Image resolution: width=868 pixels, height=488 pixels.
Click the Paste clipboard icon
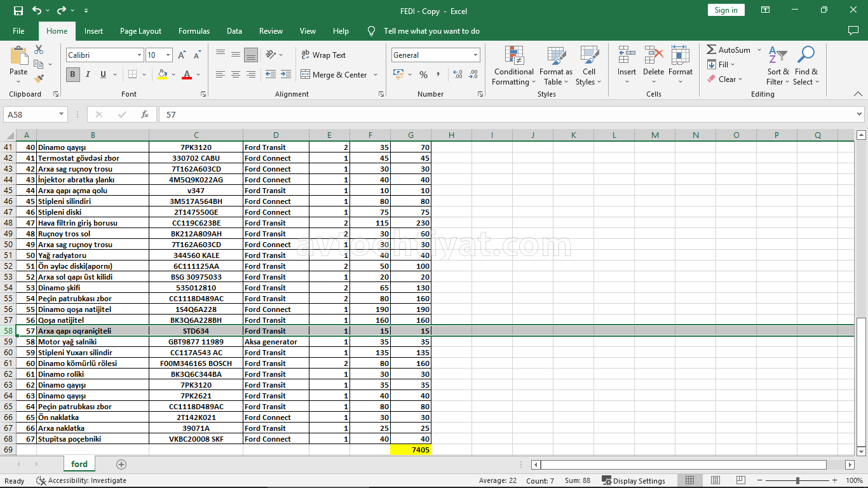(x=18, y=55)
